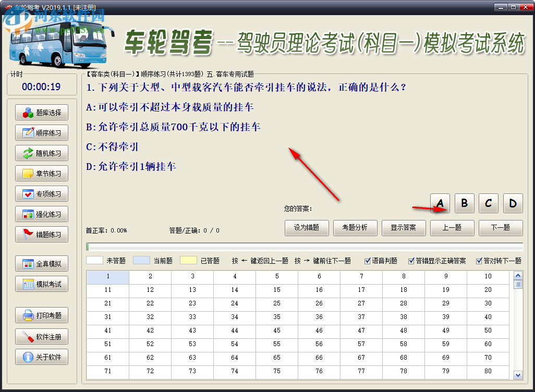Open 题库选择 question bank selector
Screen dimensions: 535x392
[x=42, y=113]
